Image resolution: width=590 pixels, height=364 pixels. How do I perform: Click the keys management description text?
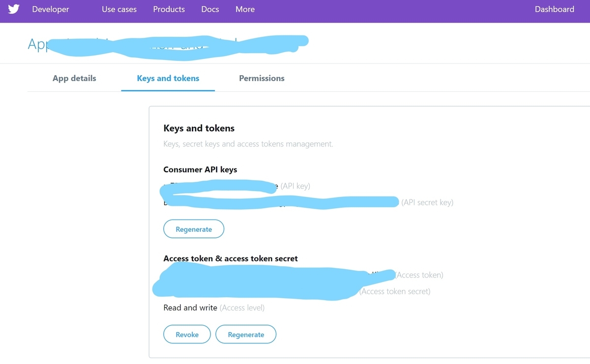(248, 144)
